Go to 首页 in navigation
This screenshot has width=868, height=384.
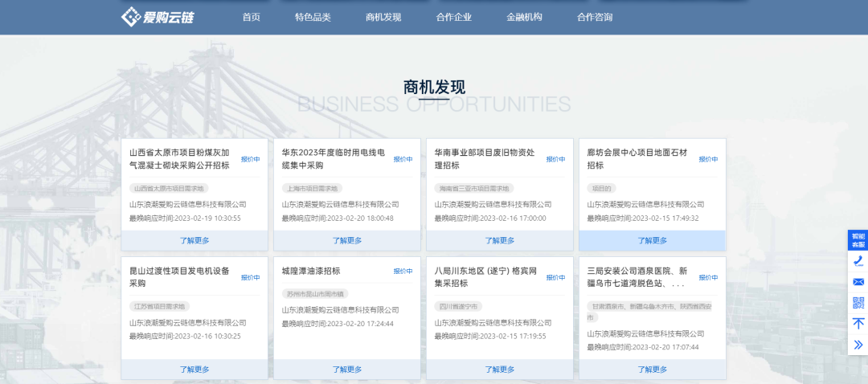(252, 17)
